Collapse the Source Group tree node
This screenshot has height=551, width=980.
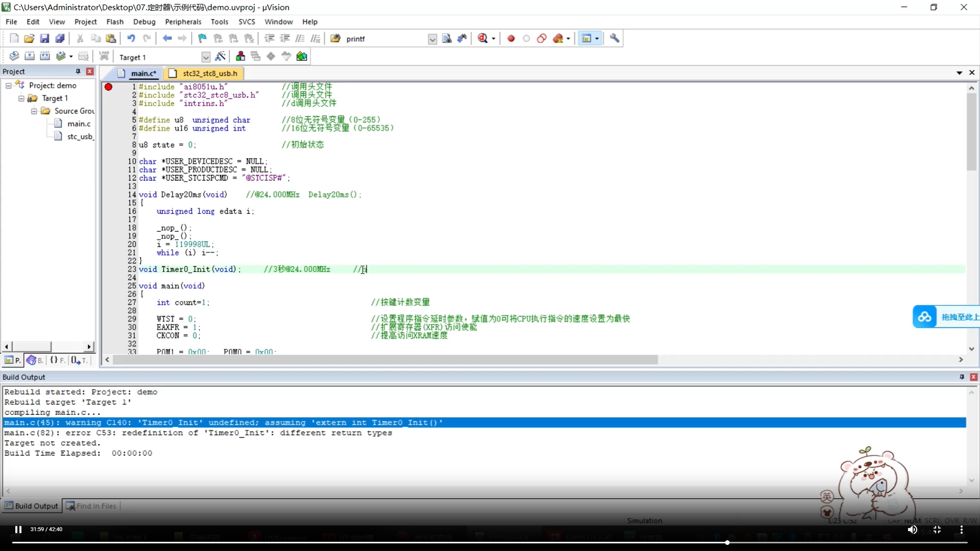[34, 111]
